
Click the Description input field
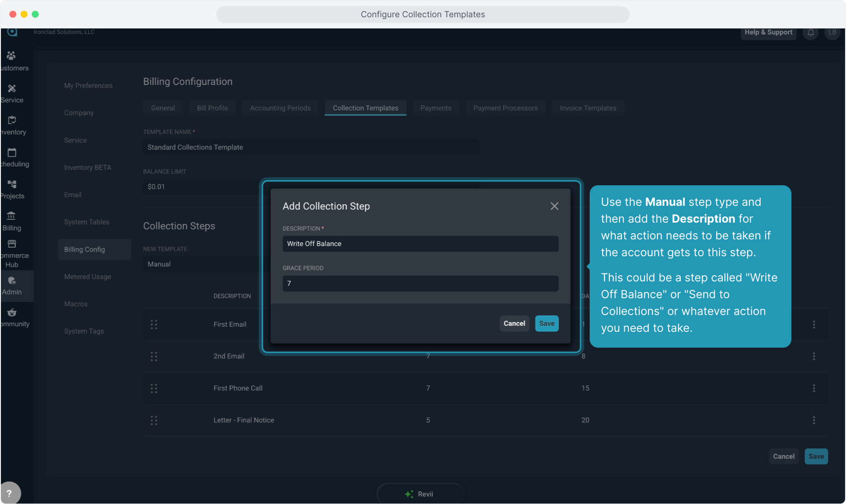click(x=420, y=244)
